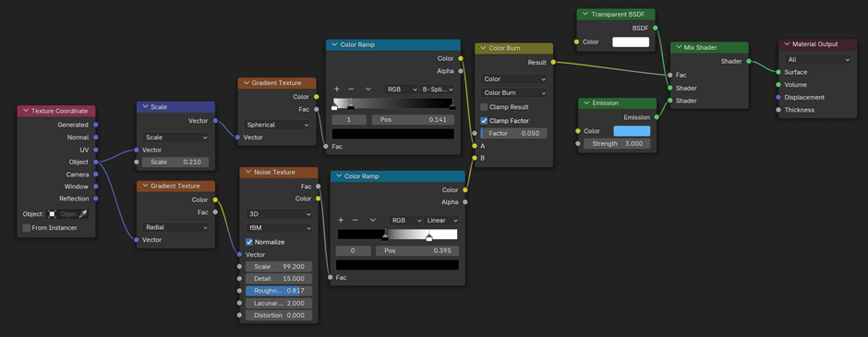This screenshot has width=868, height=337.
Task: Enable the Clamp Result checkbox
Action: 485,107
